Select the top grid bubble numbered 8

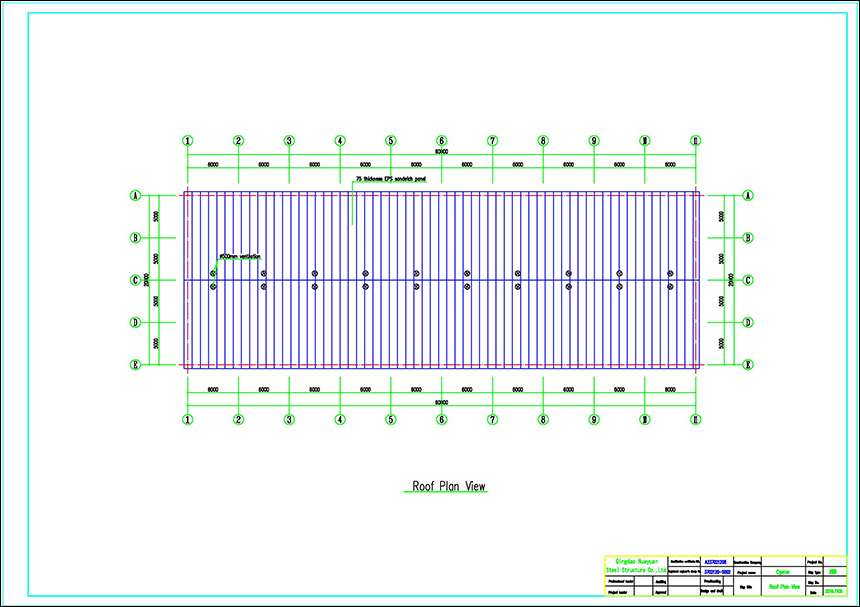(x=543, y=141)
